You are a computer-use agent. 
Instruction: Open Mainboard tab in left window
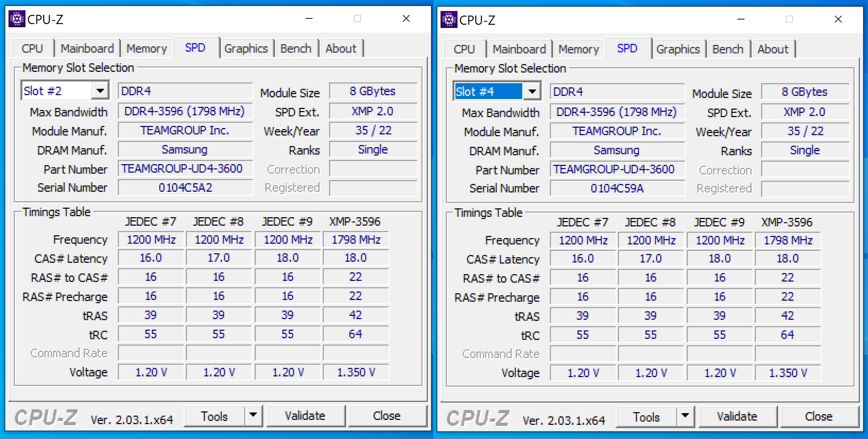[87, 48]
